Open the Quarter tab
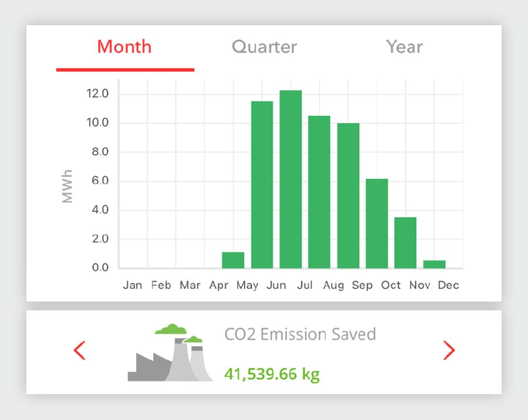528x420 pixels. pos(264,47)
